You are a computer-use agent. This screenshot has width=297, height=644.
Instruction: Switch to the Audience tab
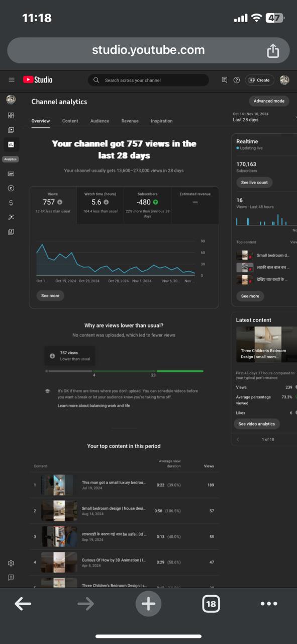[x=100, y=121]
